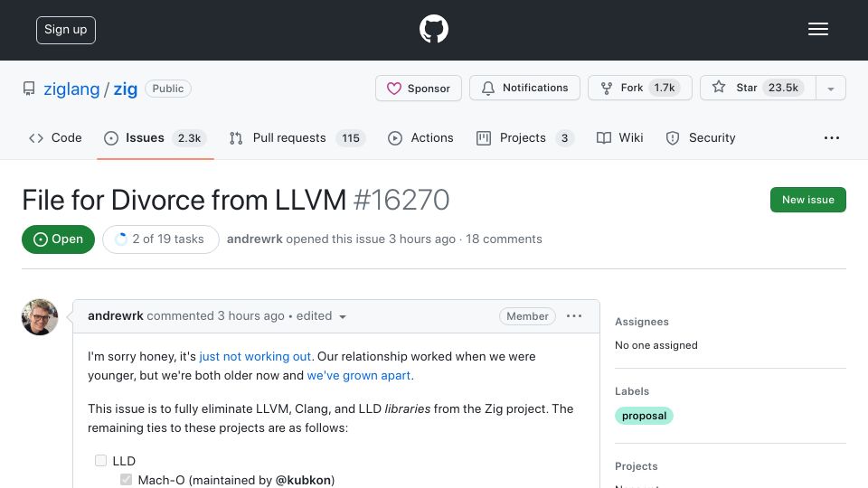
Task: Click the issue number #16270
Action: pyautogui.click(x=401, y=200)
